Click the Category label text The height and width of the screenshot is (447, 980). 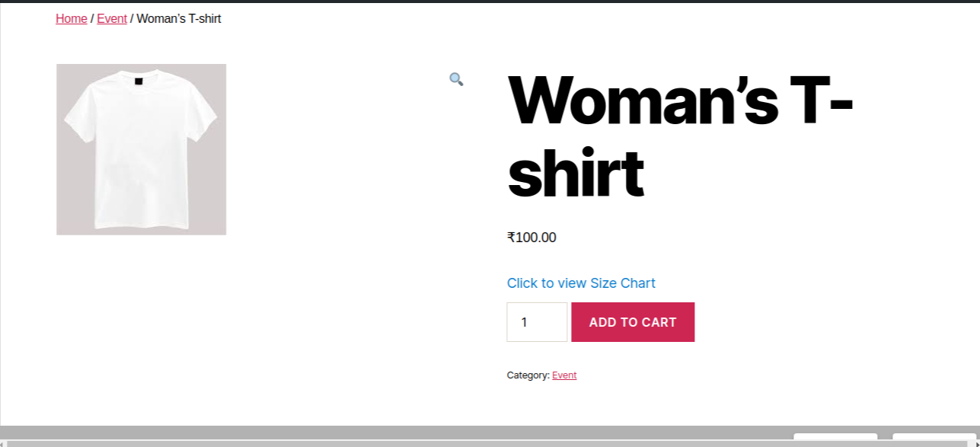[528, 375]
